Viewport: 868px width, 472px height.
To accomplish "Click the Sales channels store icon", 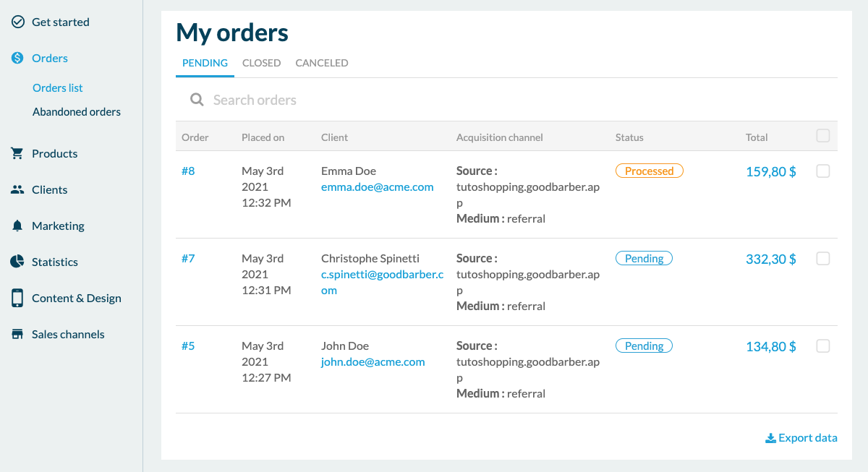I will tap(17, 334).
